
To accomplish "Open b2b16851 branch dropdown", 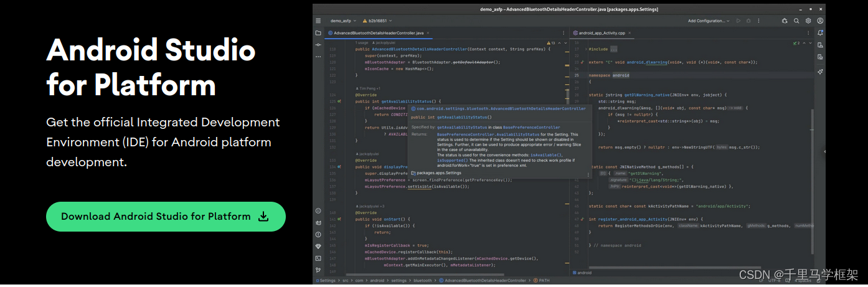I will point(377,21).
